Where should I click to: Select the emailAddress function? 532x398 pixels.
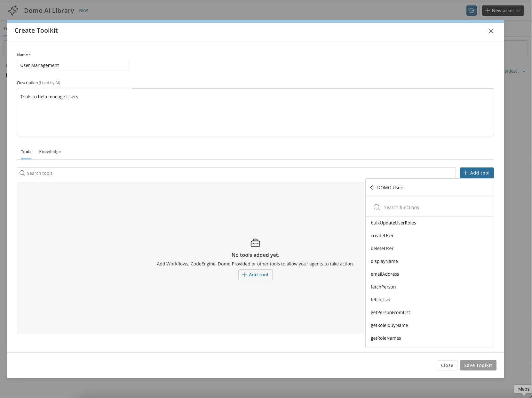(430, 274)
